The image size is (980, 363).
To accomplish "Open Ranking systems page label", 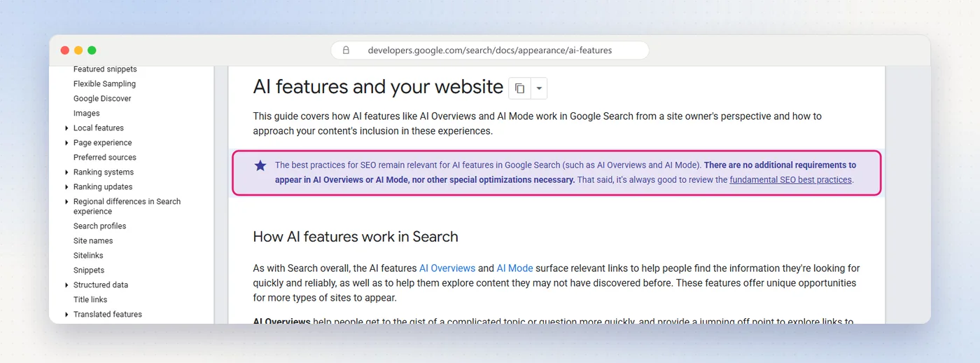I will coord(104,172).
